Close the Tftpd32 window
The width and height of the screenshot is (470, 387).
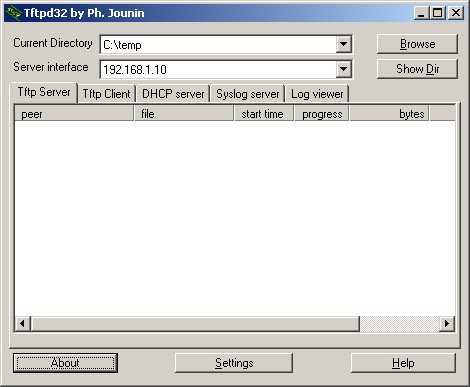456,13
